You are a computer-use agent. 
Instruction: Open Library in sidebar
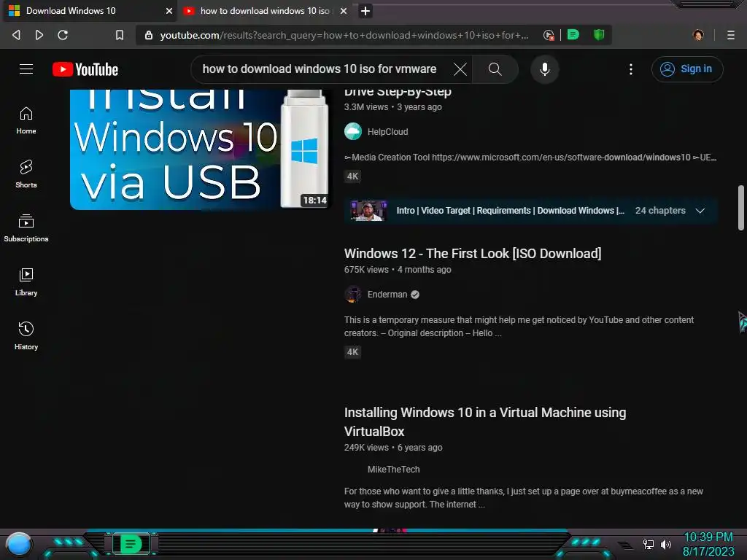pos(26,282)
